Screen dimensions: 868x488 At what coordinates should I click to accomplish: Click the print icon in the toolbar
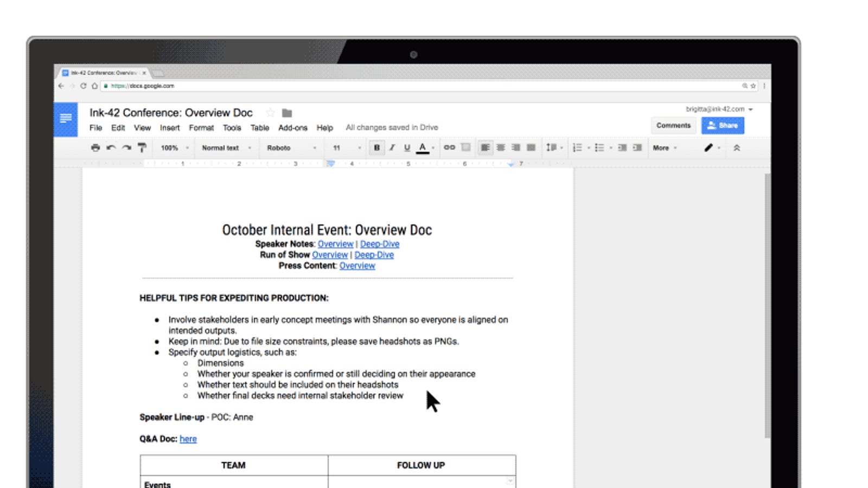(95, 147)
